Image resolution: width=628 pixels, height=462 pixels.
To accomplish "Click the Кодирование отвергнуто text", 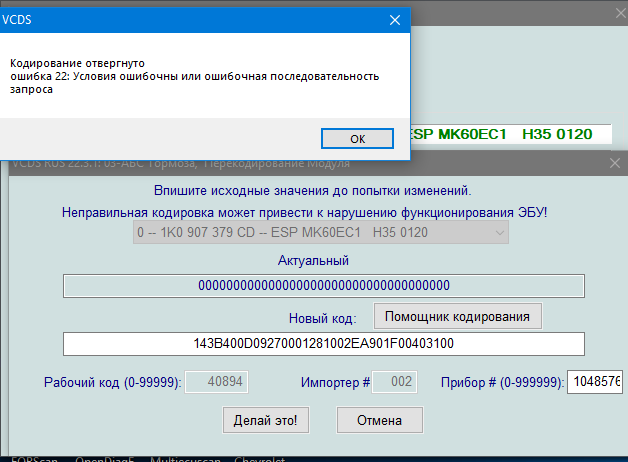I will (x=77, y=63).
